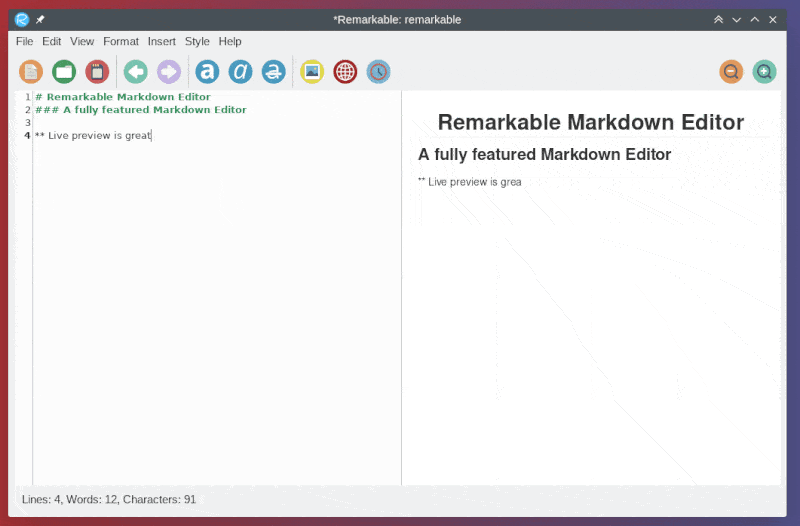Undo with the green left arrow icon
The width and height of the screenshot is (800, 526).
pos(135,71)
